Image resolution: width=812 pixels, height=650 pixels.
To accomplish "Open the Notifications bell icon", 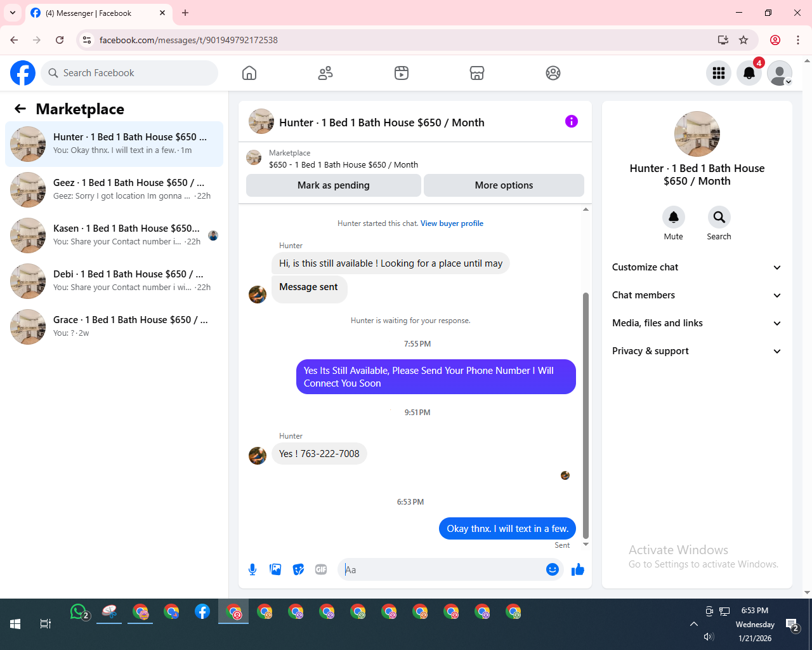I will 749,73.
